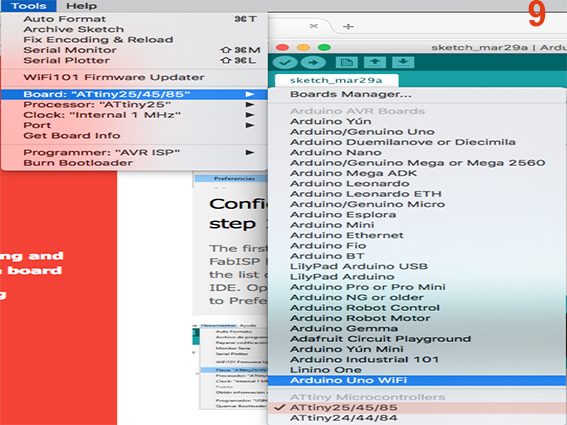Select LilyPad Arduino USB board
Viewport: 567px width, 425px height.
[x=417, y=267]
